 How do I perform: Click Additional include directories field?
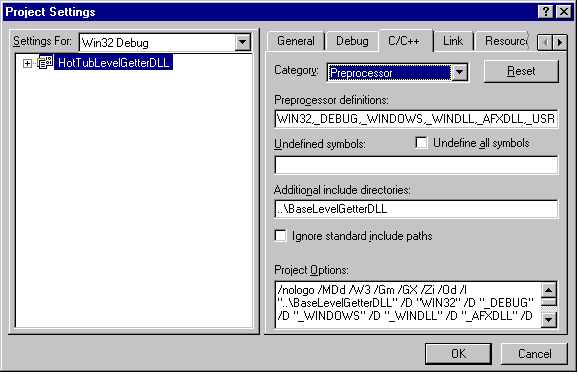click(x=416, y=209)
